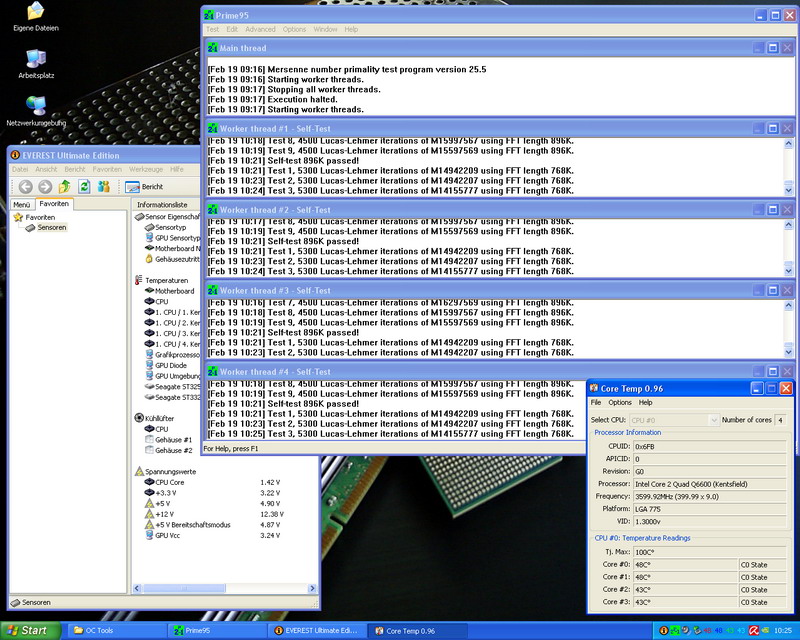Select Sensoren in the Favoriten tree
Screen dimensions: 800x640
[x=52, y=228]
